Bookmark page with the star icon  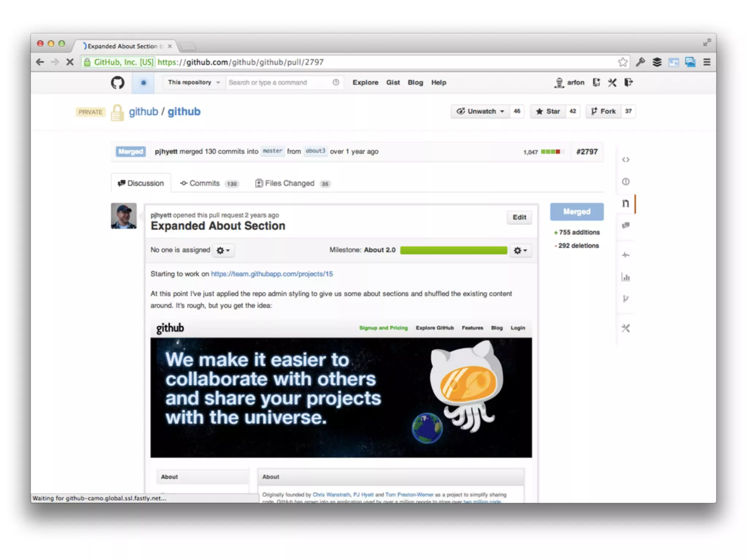tap(623, 62)
